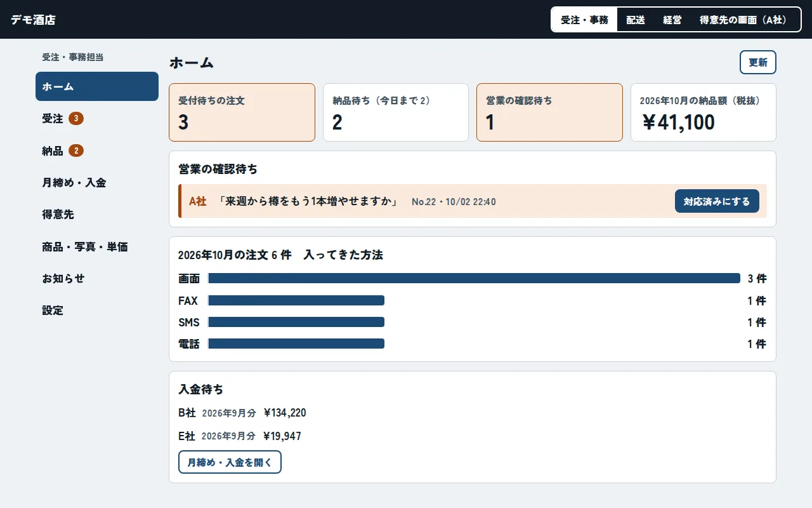Open 受注 in the sidebar
This screenshot has width=812, height=508.
point(97,118)
